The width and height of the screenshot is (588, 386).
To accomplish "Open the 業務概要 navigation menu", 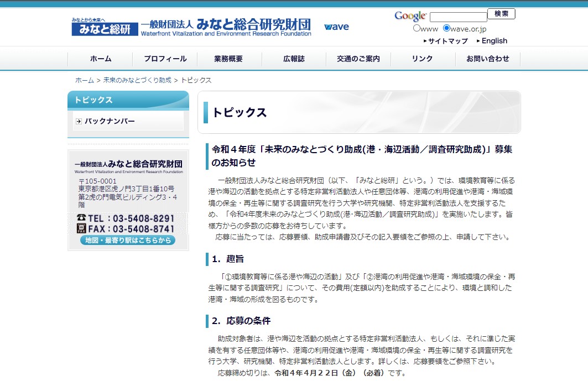I will [x=229, y=59].
